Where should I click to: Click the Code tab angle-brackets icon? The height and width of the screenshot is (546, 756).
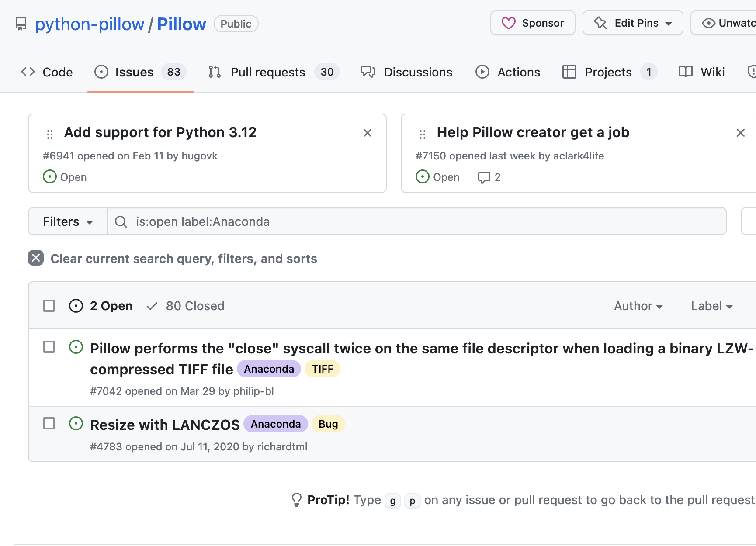pyautogui.click(x=28, y=72)
